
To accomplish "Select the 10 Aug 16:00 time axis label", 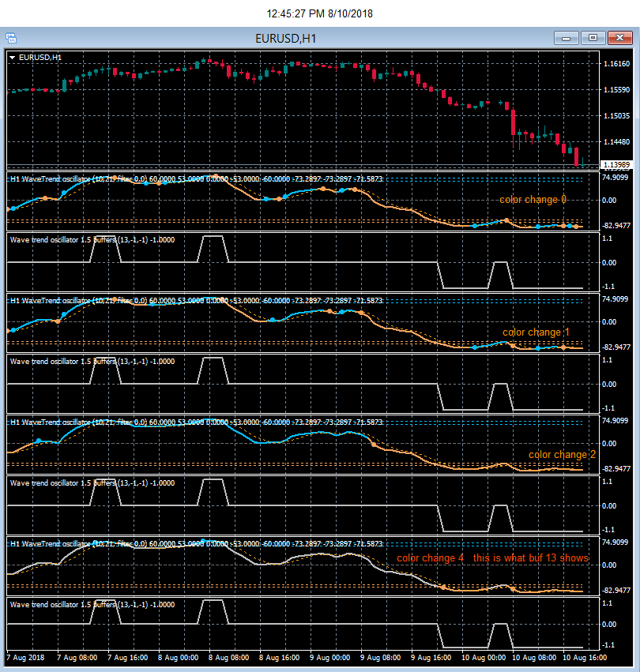I will (x=585, y=658).
